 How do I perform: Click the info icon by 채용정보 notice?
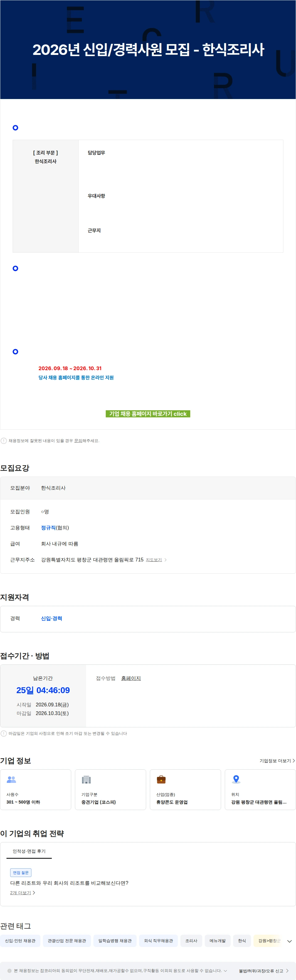pyautogui.click(x=4, y=440)
